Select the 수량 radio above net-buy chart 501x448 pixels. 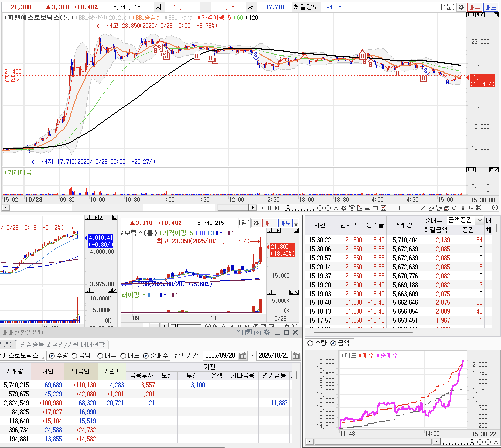(310, 343)
